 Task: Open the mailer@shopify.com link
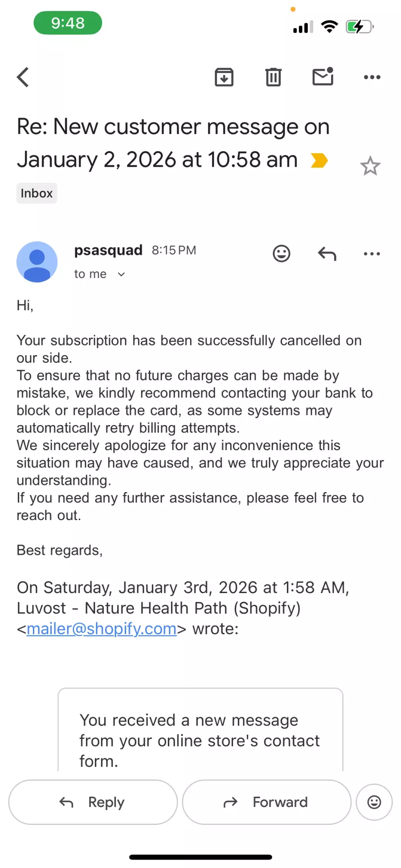pos(102,629)
